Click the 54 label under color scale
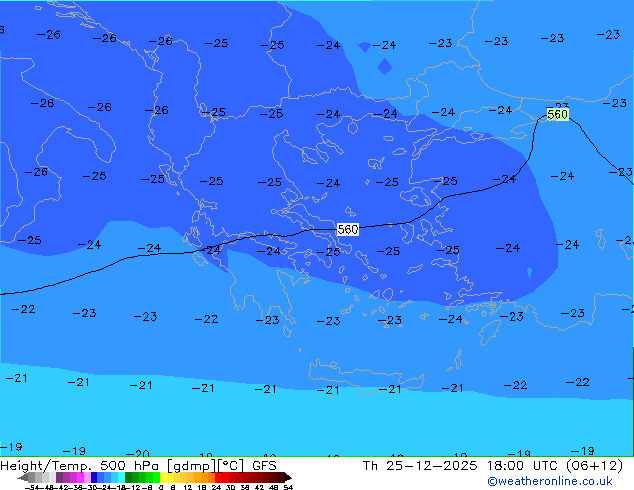This screenshot has height=490, width=634. coord(288,487)
